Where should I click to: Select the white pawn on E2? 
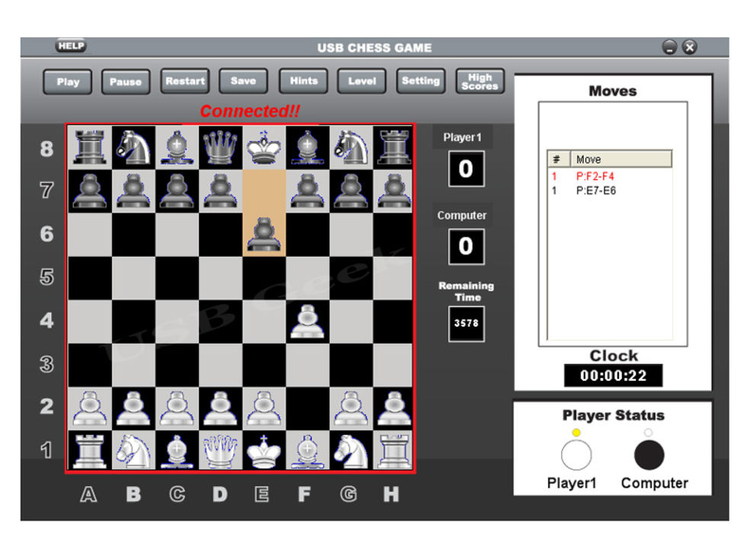point(264,408)
